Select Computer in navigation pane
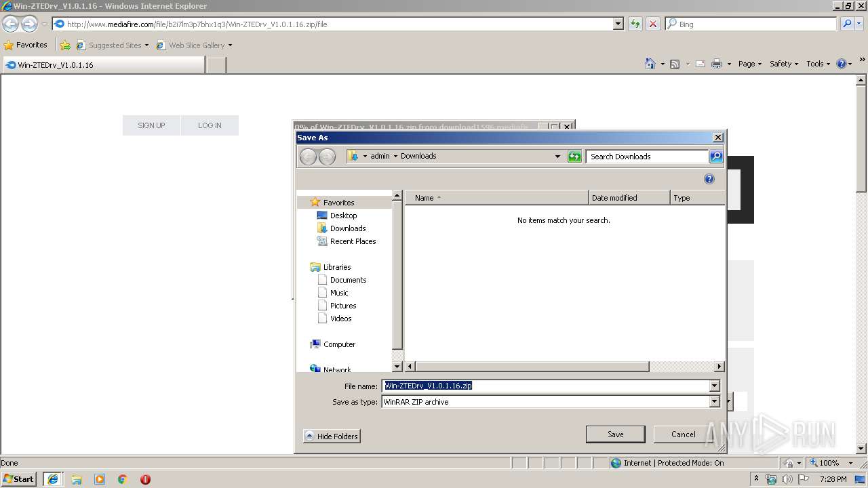Image resolution: width=868 pixels, height=488 pixels. (339, 344)
